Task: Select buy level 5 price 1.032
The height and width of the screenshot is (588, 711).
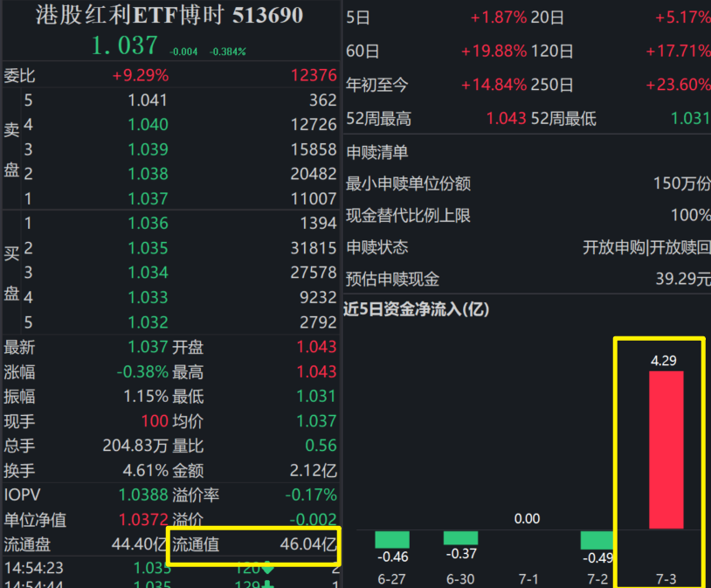Action: coord(148,322)
